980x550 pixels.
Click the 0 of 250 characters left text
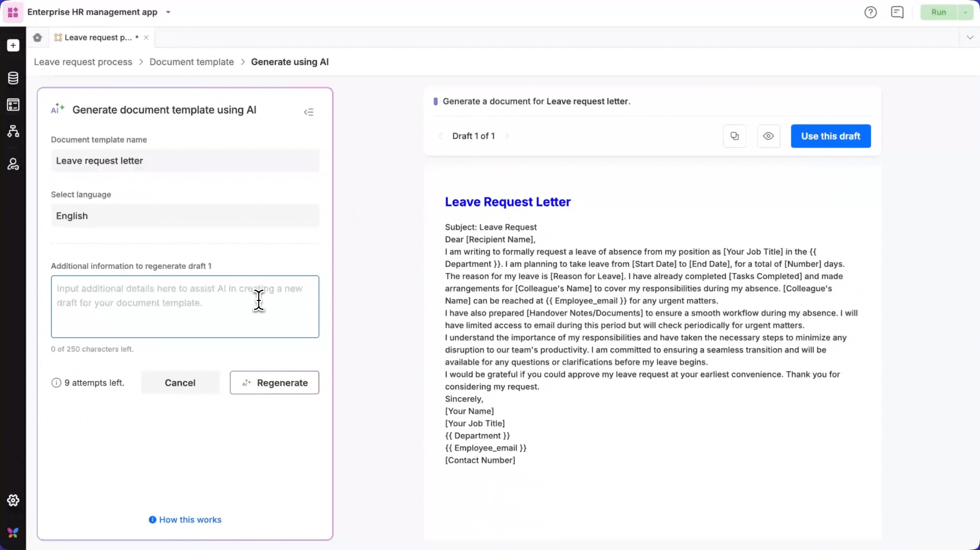tap(92, 349)
